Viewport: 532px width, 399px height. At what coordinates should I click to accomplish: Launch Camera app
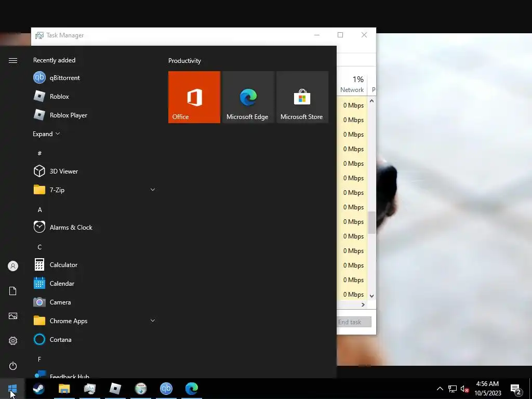pyautogui.click(x=95, y=302)
